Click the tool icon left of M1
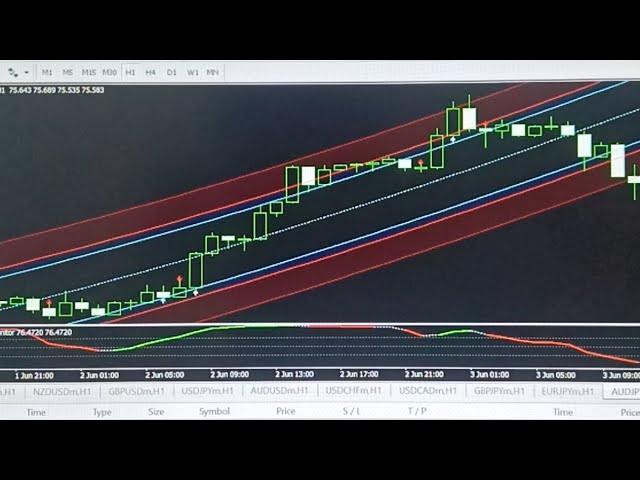This screenshot has width=640, height=480. pos(13,72)
